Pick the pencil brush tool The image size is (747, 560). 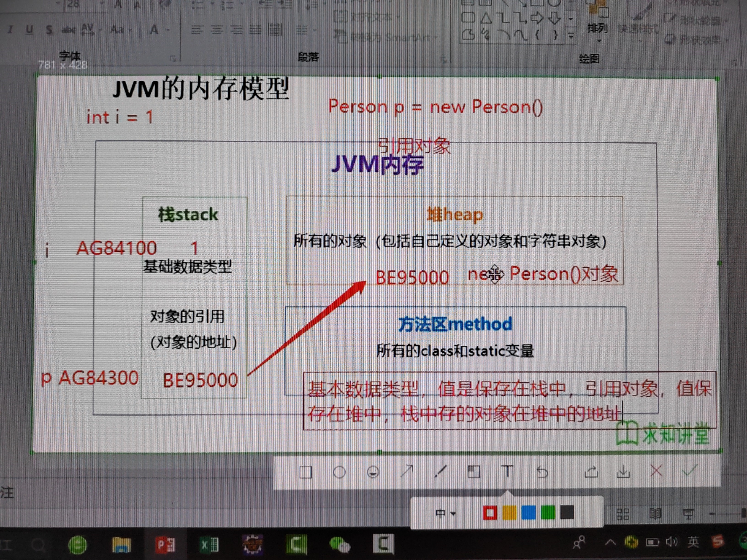440,471
